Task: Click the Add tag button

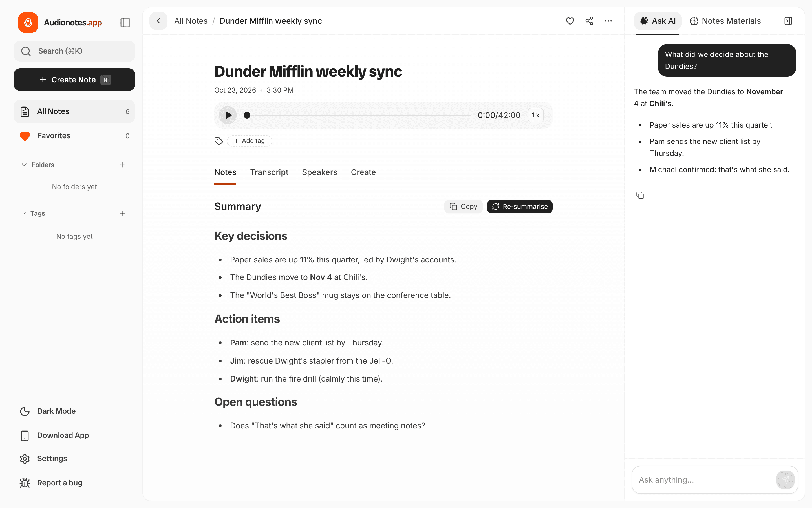Action: pos(249,141)
